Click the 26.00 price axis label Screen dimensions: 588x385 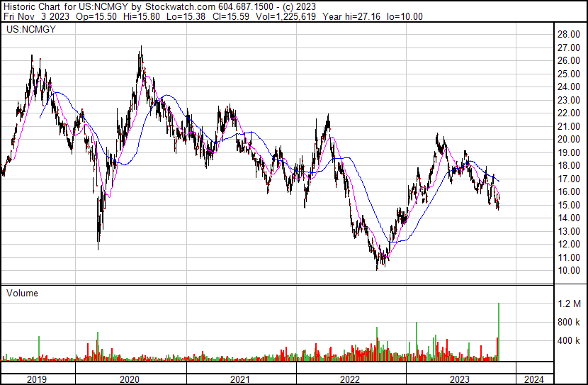[569, 61]
